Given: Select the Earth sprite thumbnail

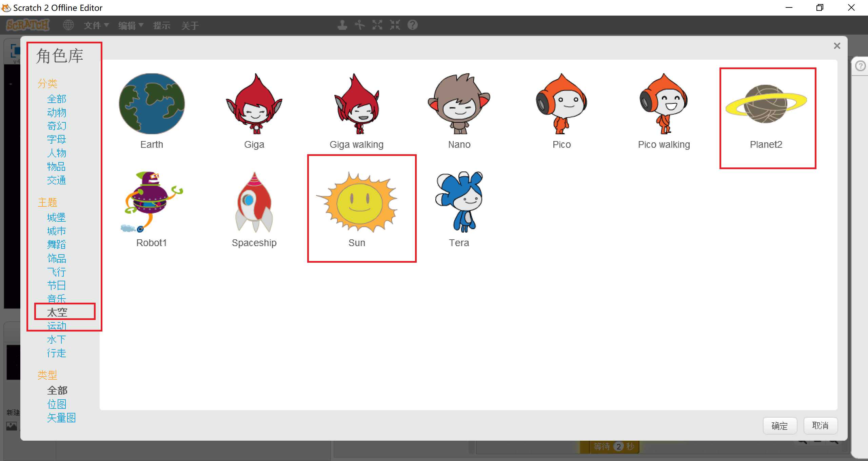Looking at the screenshot, I should click(x=152, y=104).
